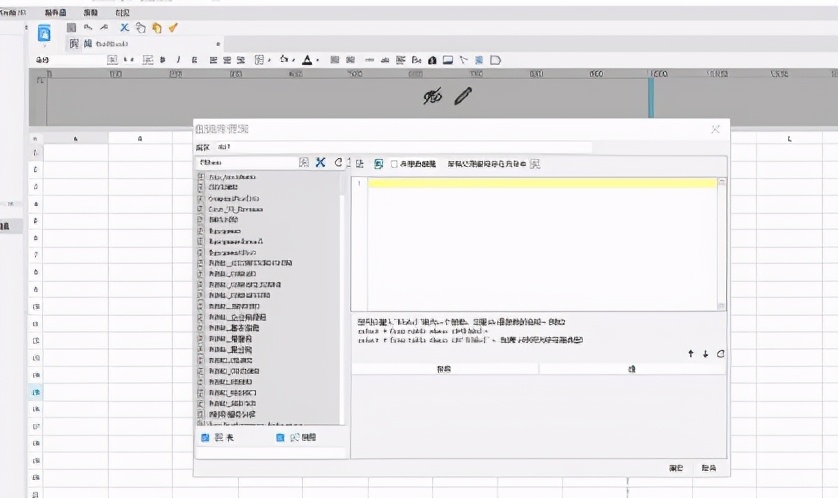Select the highlighted row 15 header in spreadsheet

click(x=36, y=392)
